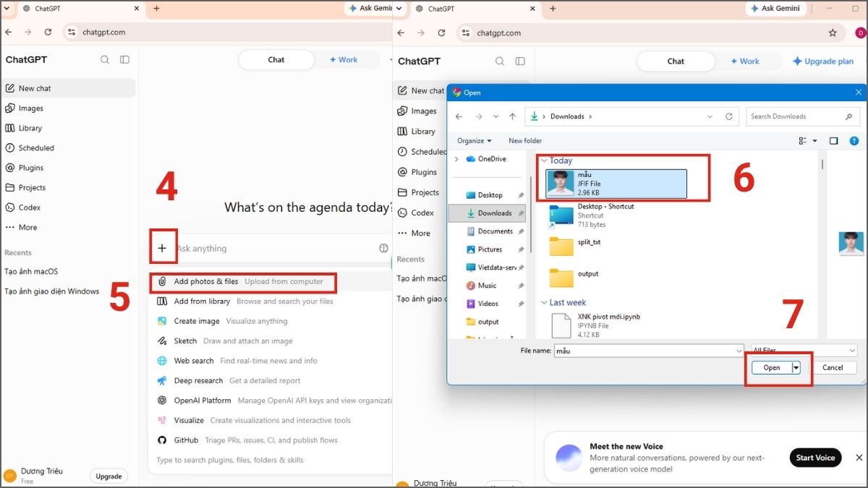This screenshot has width=868, height=488.
Task: Click New folder in the Open dialog
Action: pos(525,141)
